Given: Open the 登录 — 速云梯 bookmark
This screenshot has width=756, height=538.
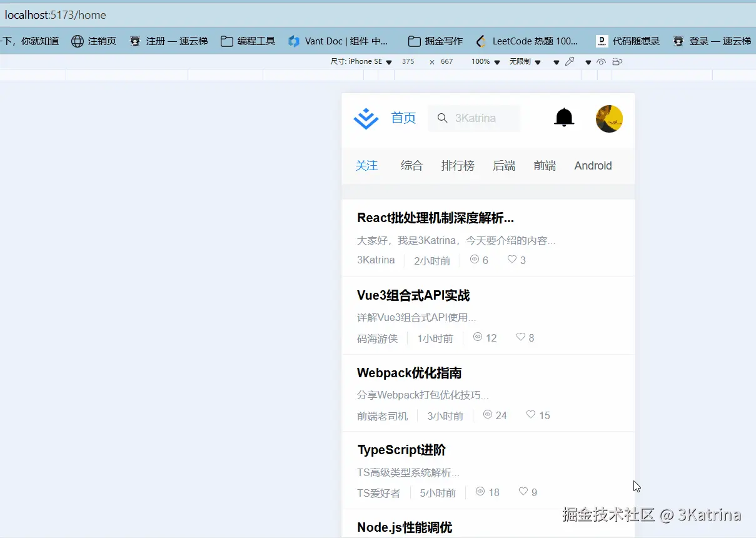Looking at the screenshot, I should [x=712, y=41].
